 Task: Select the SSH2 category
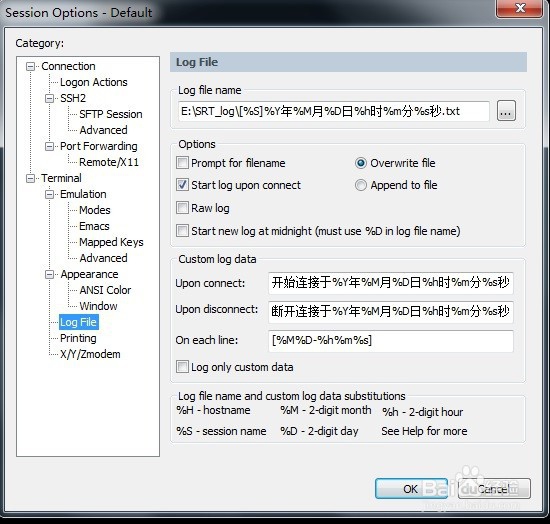click(73, 98)
